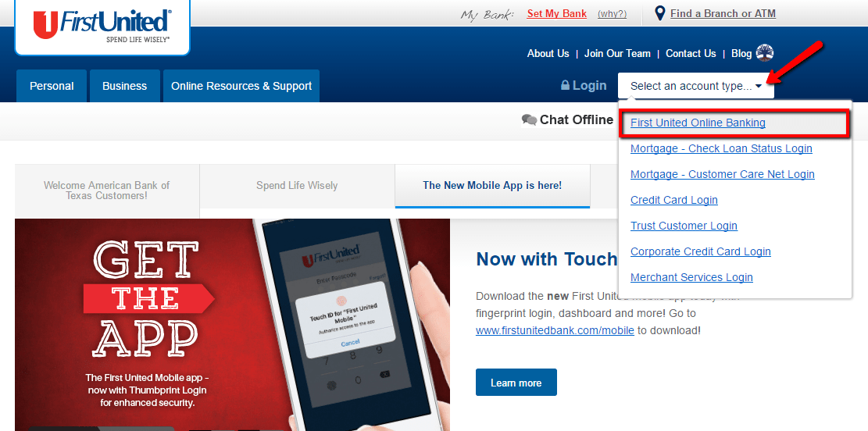Open www.firstunitedbank.com/mobile link

click(555, 331)
